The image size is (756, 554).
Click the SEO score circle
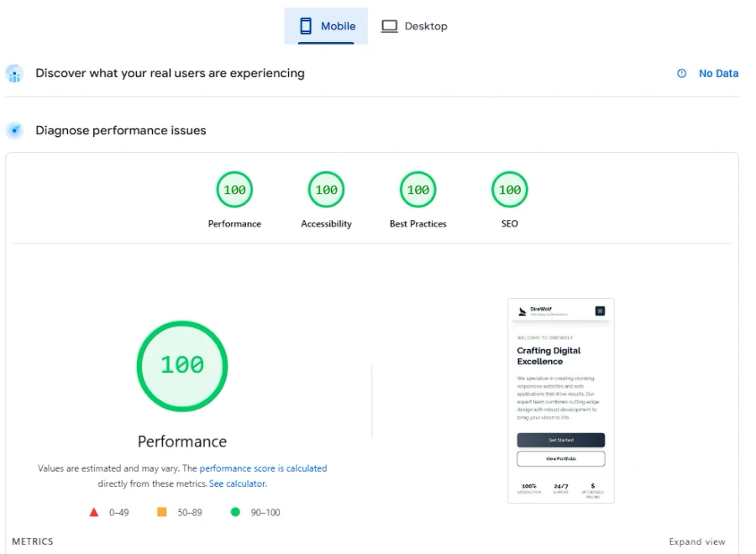(x=509, y=189)
